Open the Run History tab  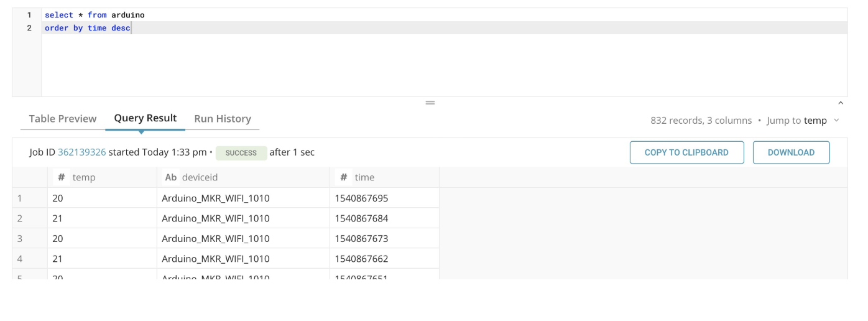[x=223, y=119]
